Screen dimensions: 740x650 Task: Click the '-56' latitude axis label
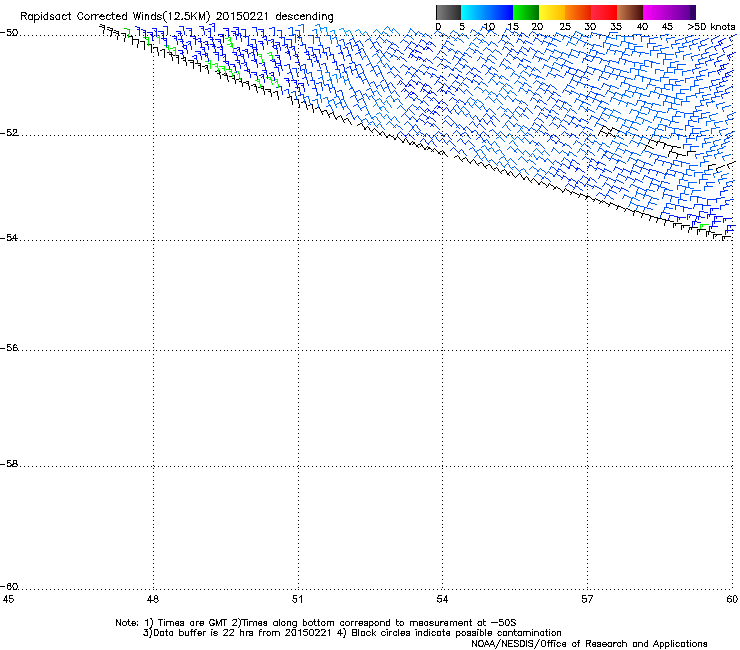pos(9,348)
